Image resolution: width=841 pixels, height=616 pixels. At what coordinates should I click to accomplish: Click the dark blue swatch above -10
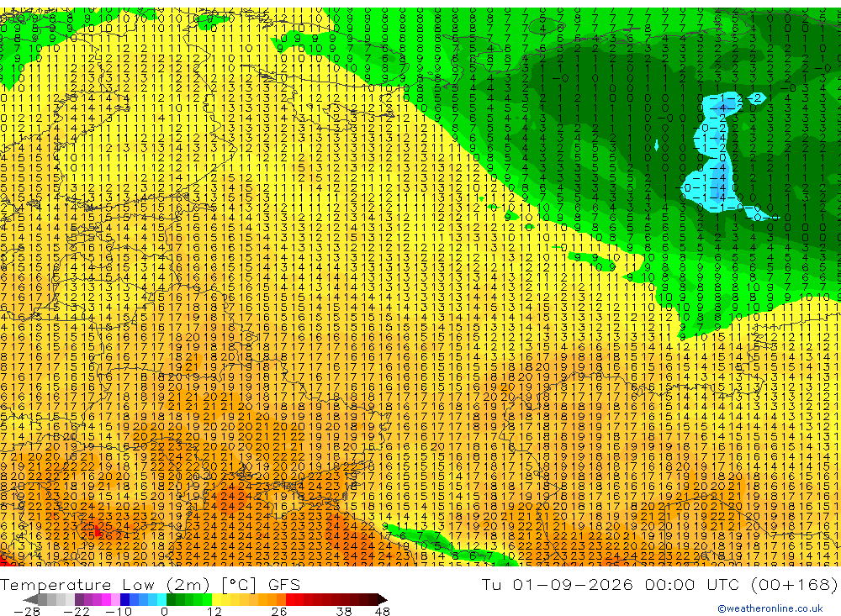pos(124,599)
